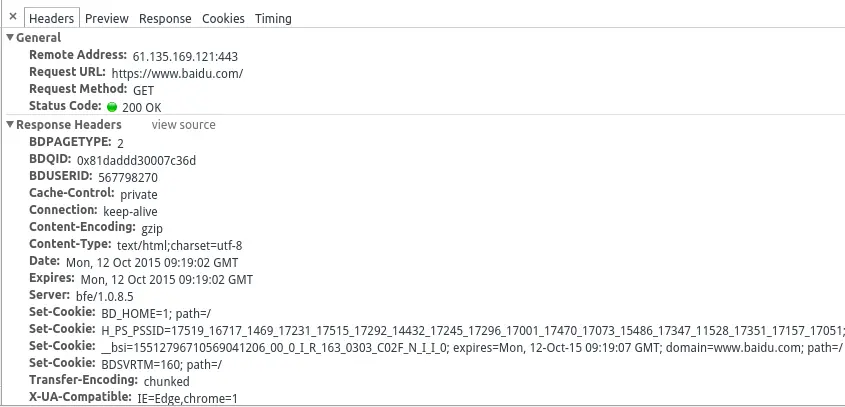Click the Cache-Control header name
The height and width of the screenshot is (407, 845).
coord(72,194)
